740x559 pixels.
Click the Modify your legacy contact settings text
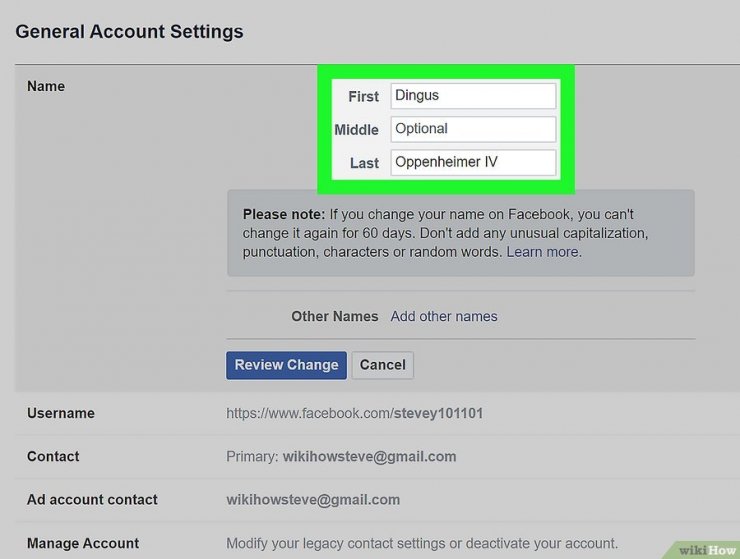pos(421,543)
